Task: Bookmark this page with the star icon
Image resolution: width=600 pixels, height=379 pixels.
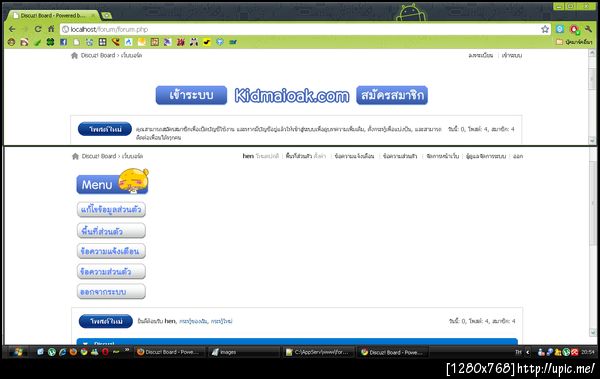Action: coord(545,29)
